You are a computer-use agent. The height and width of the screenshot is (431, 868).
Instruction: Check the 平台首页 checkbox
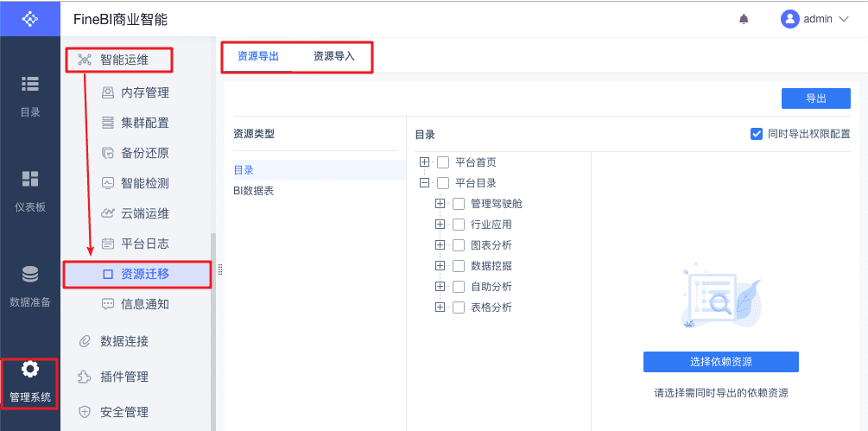tap(443, 162)
